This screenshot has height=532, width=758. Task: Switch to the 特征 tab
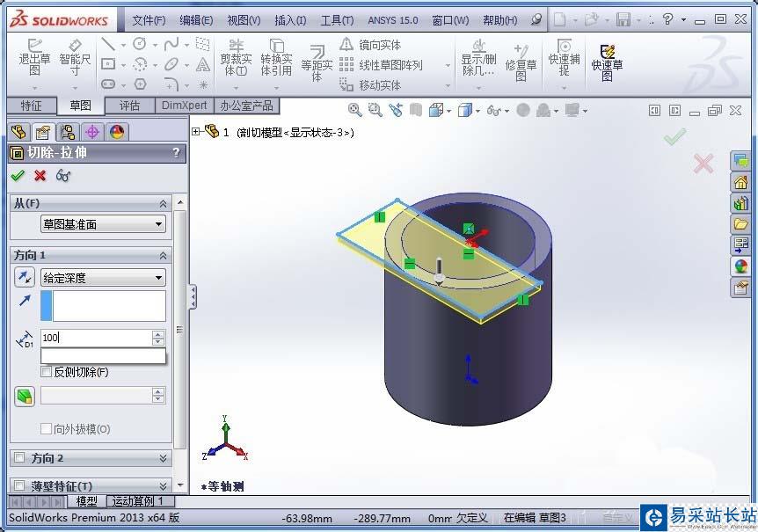[x=32, y=106]
